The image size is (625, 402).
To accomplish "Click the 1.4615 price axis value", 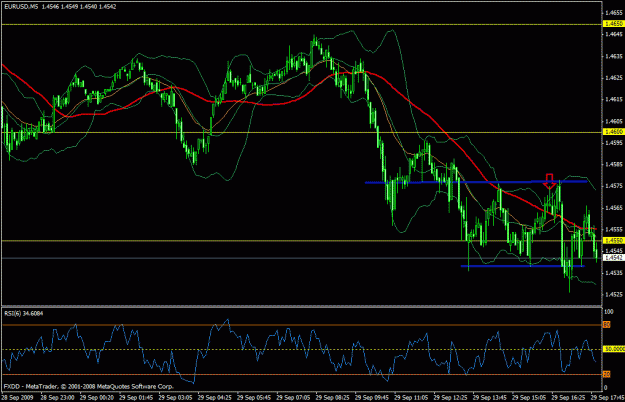I will click(x=613, y=99).
